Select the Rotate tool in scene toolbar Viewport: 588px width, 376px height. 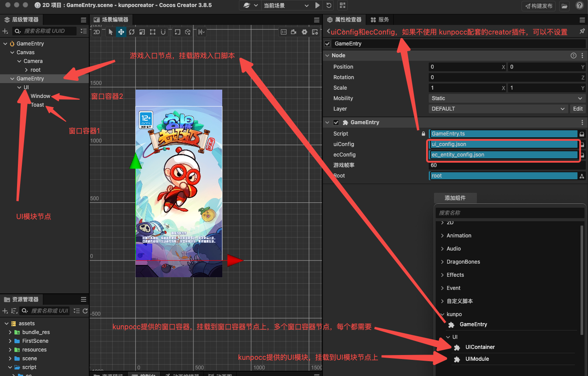(131, 32)
